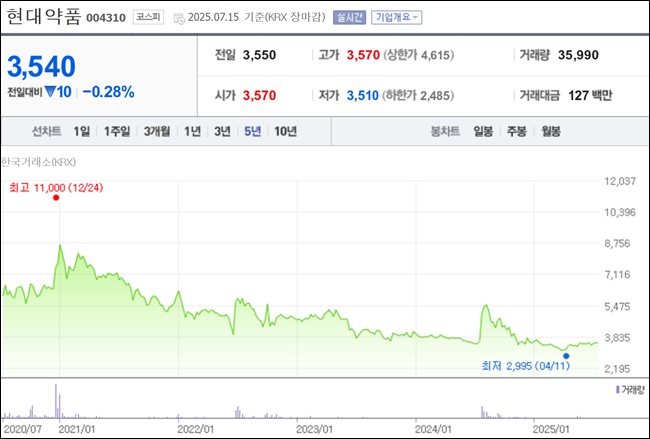Click the down arrow next to 전일대비 10
Screen dimensions: 650x439
point(50,92)
